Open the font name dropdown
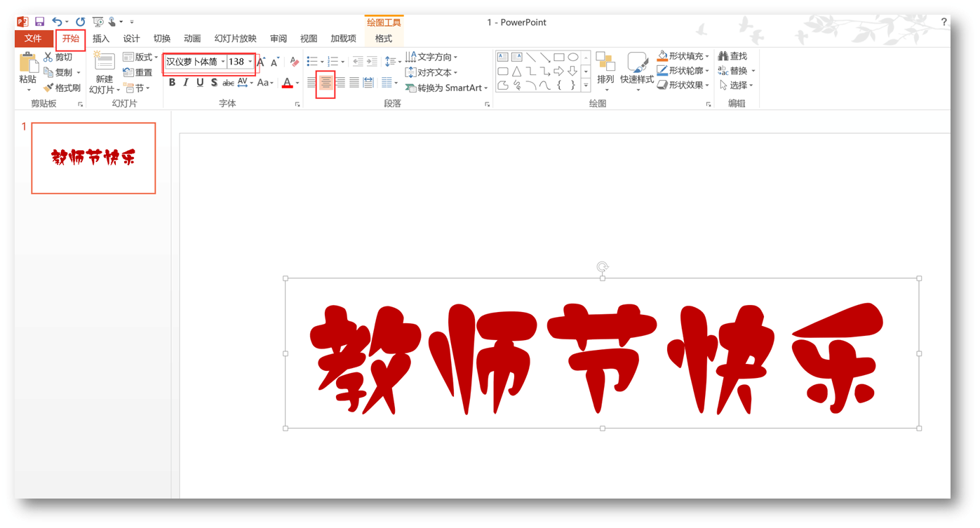 pyautogui.click(x=223, y=62)
